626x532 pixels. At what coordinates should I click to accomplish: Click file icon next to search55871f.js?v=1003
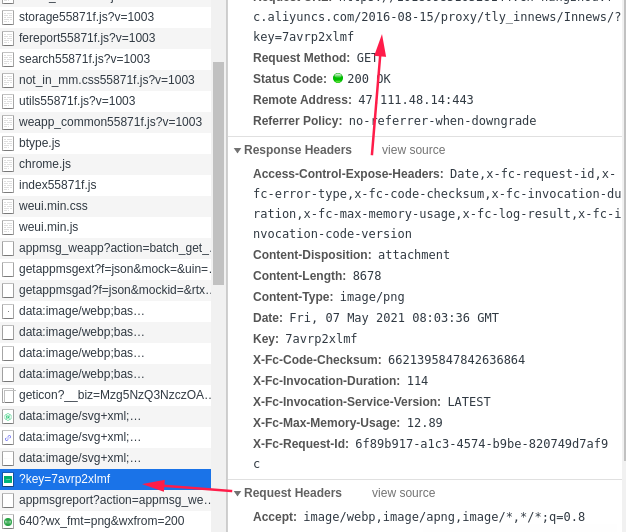[x=8, y=59]
